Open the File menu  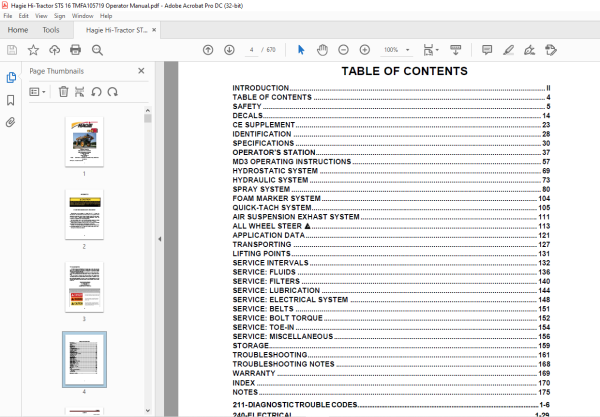(8, 16)
